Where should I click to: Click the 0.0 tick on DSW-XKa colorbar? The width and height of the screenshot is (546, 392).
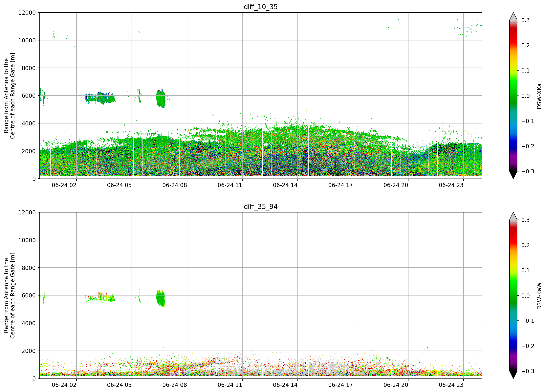click(x=526, y=96)
